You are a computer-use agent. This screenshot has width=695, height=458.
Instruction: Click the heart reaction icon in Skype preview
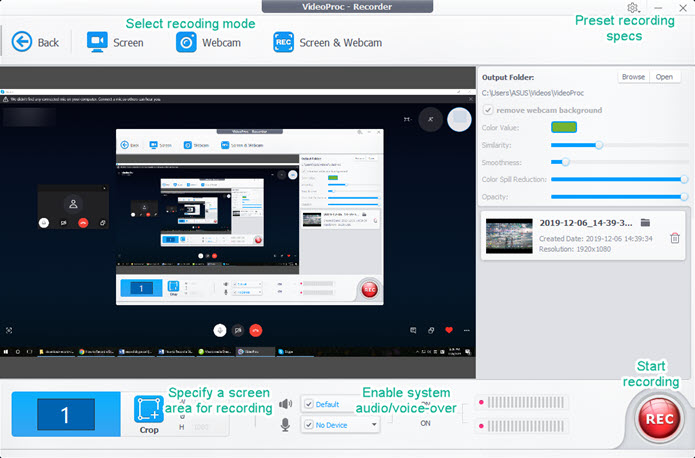[x=449, y=330]
